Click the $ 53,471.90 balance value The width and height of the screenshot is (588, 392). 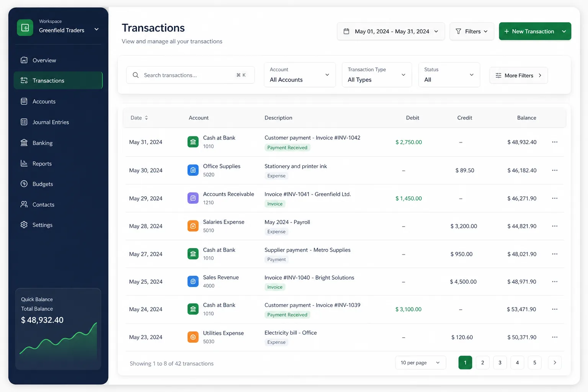coord(521,309)
